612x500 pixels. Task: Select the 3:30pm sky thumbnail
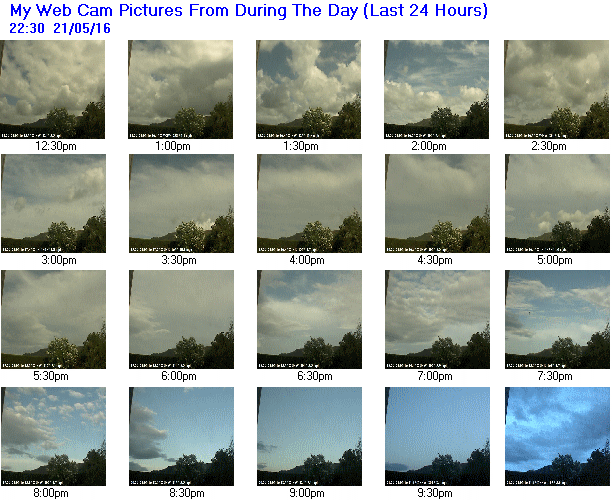(181, 203)
